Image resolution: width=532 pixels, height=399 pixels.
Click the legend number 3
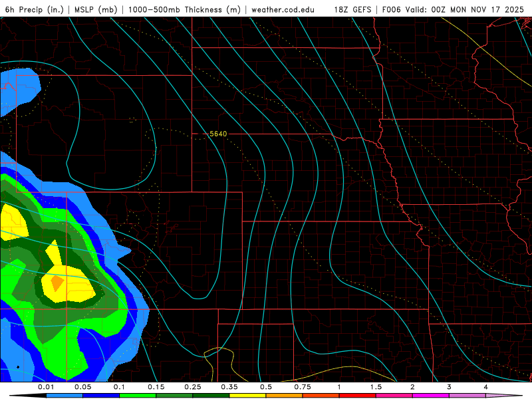point(449,387)
